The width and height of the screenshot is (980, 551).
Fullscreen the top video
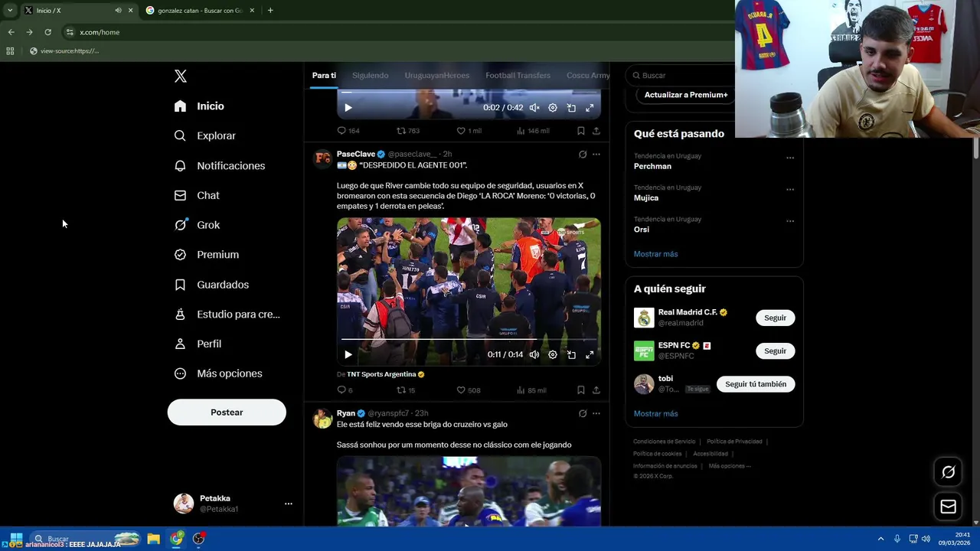tap(590, 108)
